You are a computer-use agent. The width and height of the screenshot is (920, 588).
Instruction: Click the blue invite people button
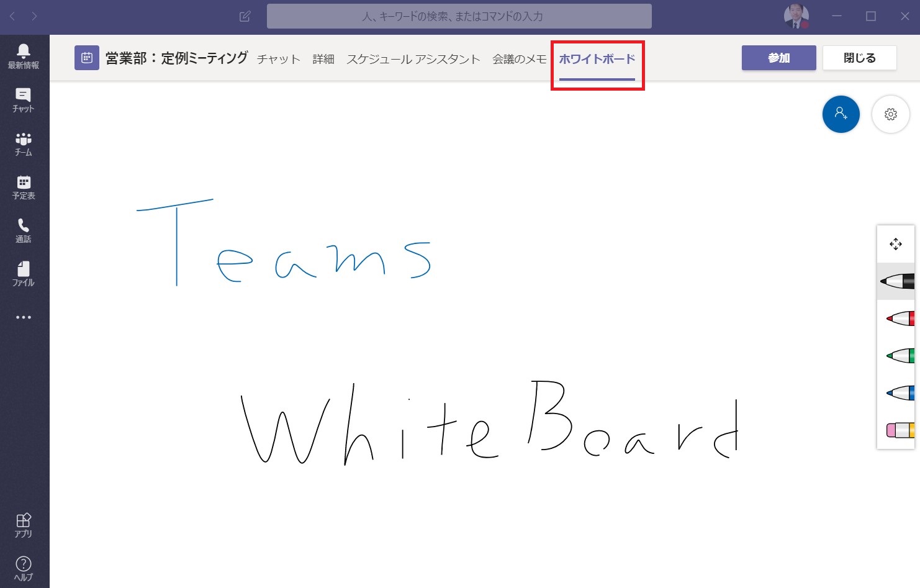(x=841, y=114)
